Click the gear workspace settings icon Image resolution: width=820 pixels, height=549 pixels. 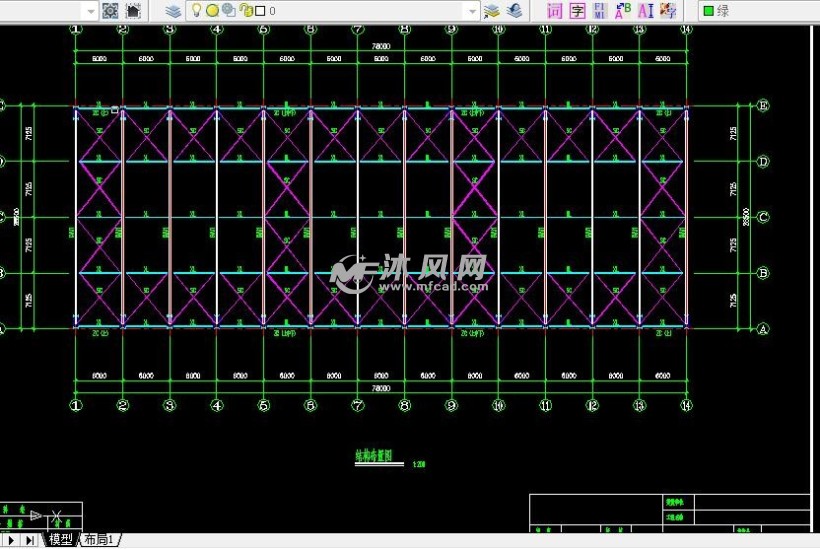(110, 11)
